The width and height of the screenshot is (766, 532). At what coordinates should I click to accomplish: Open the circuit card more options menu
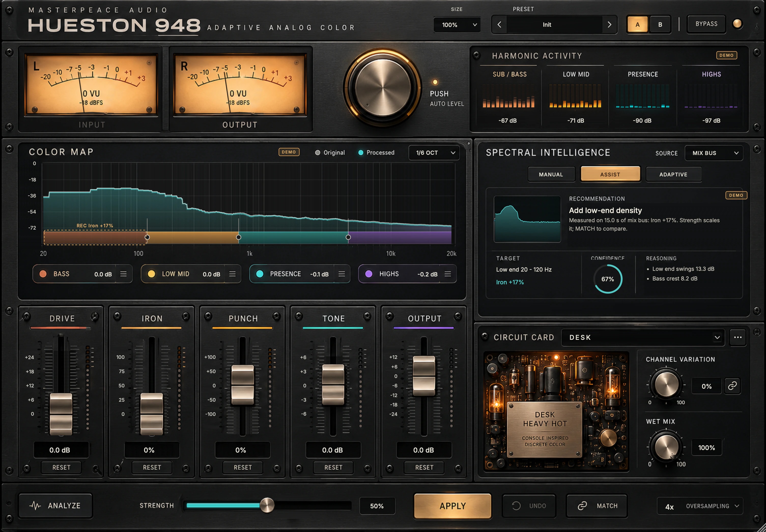738,337
